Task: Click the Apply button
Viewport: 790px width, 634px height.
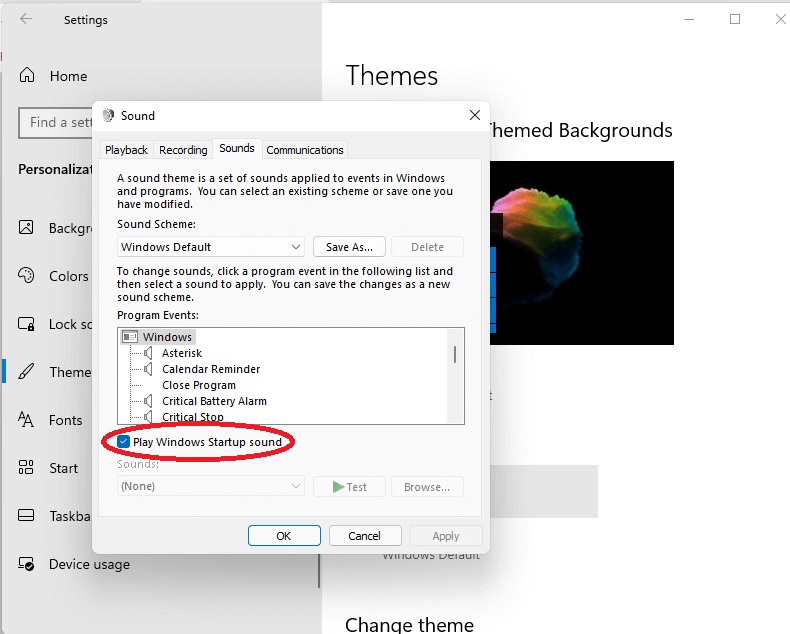Action: pos(446,536)
